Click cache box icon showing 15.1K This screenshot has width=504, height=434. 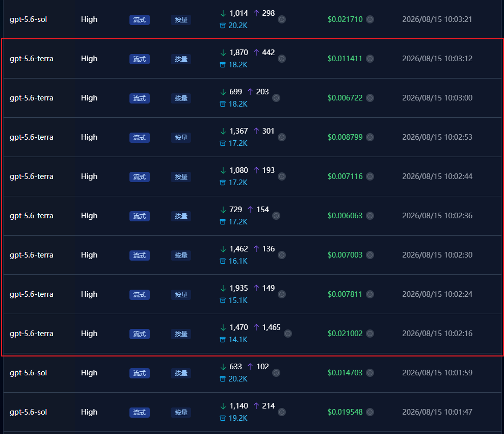222,300
